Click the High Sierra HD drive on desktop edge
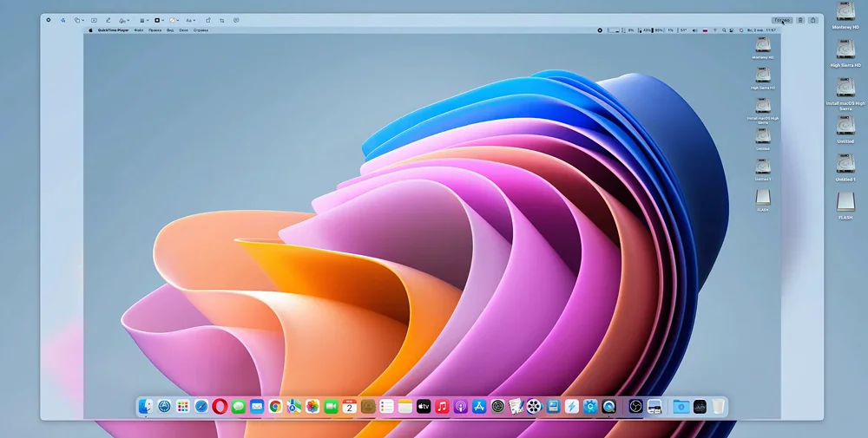868x438 pixels. [845, 53]
